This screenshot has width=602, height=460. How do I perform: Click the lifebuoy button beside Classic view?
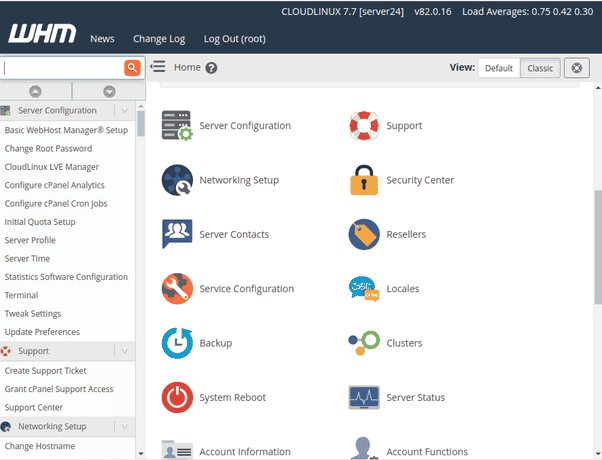pyautogui.click(x=576, y=68)
